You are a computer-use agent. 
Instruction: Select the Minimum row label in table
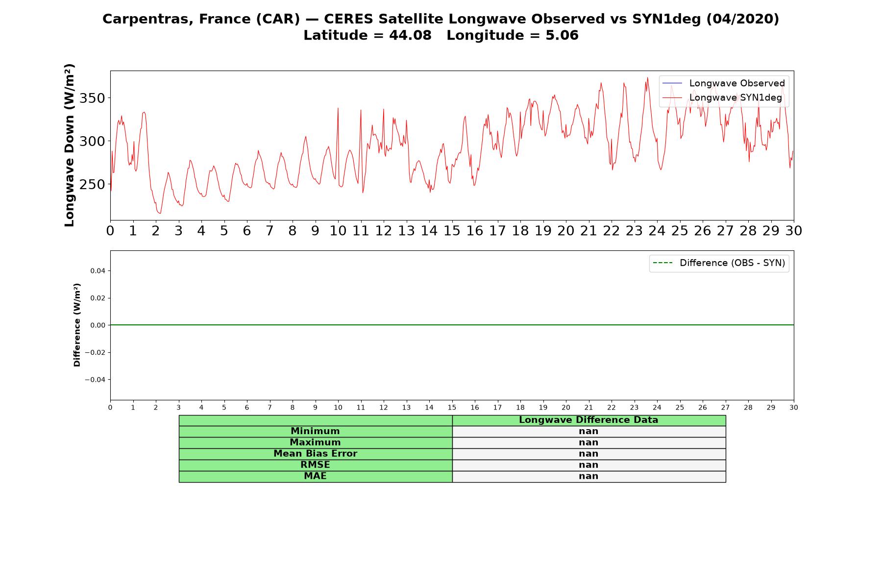315,431
